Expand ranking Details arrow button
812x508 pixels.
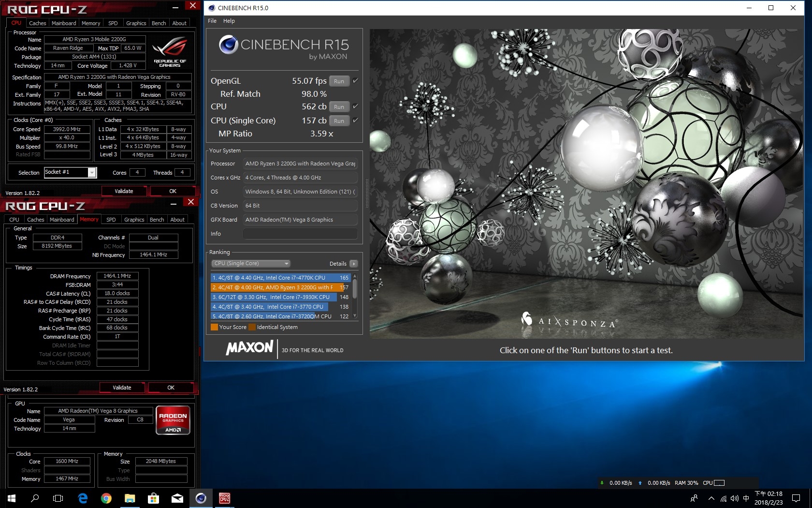[x=354, y=264]
